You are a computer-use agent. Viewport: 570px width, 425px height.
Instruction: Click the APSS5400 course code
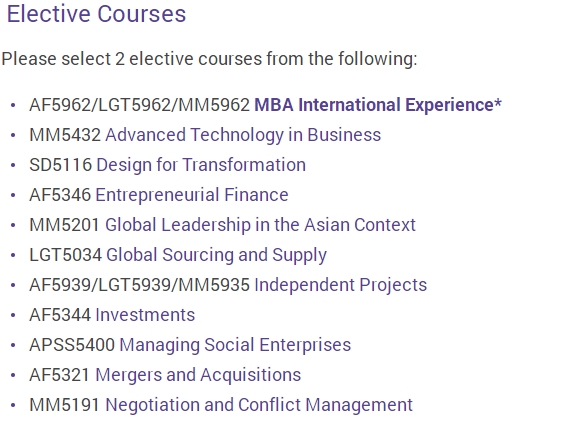pyautogui.click(x=72, y=345)
